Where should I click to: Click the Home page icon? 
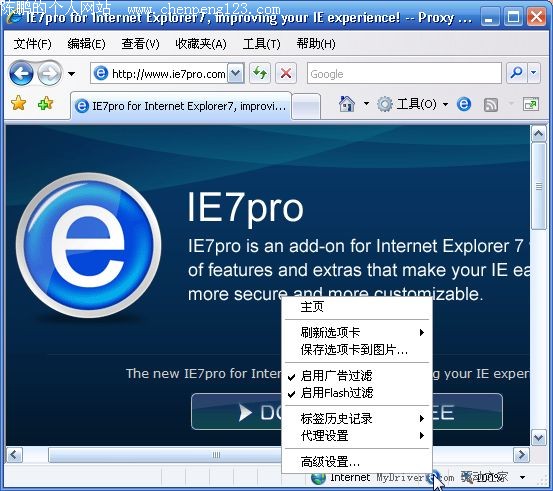coord(347,104)
